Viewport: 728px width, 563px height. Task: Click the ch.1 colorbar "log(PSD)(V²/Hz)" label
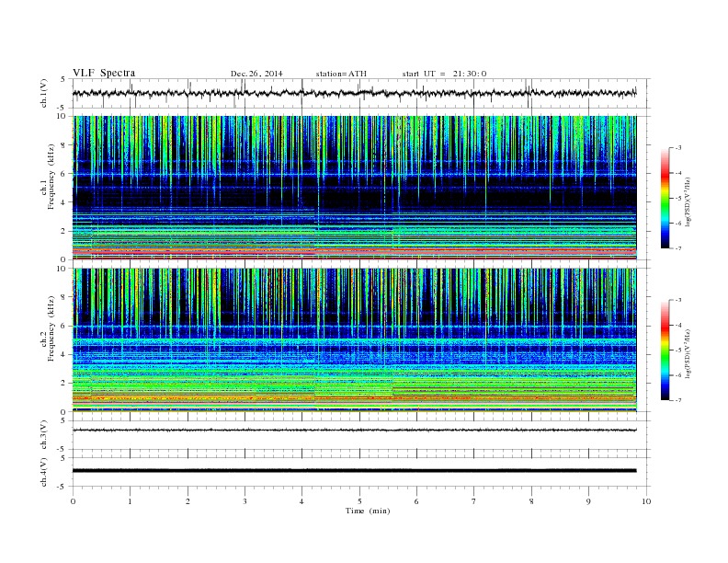pos(688,201)
